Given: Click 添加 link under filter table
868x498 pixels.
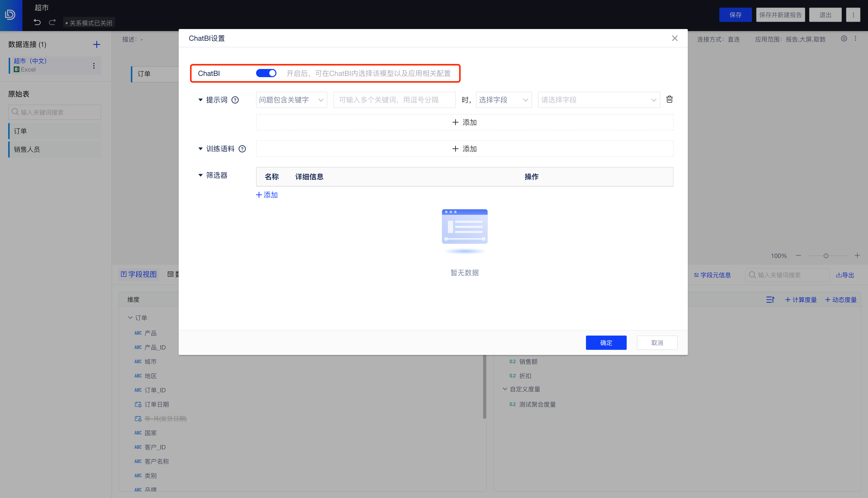Looking at the screenshot, I should click(x=267, y=195).
